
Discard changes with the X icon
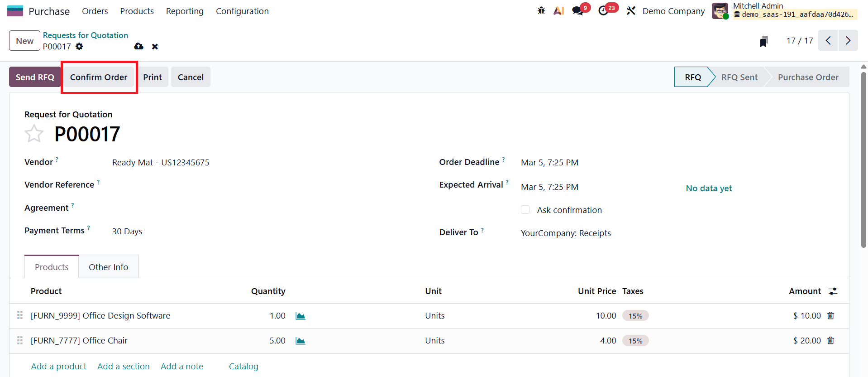pos(155,47)
